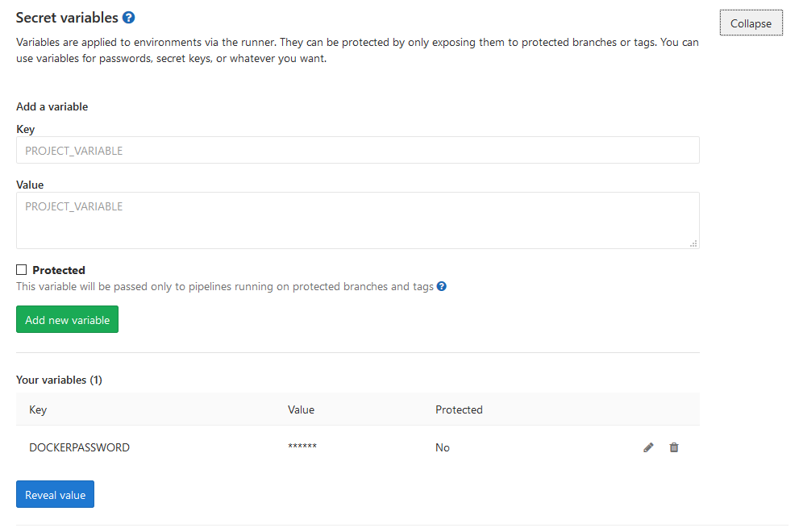Tick the Protected checkbox

[22, 270]
